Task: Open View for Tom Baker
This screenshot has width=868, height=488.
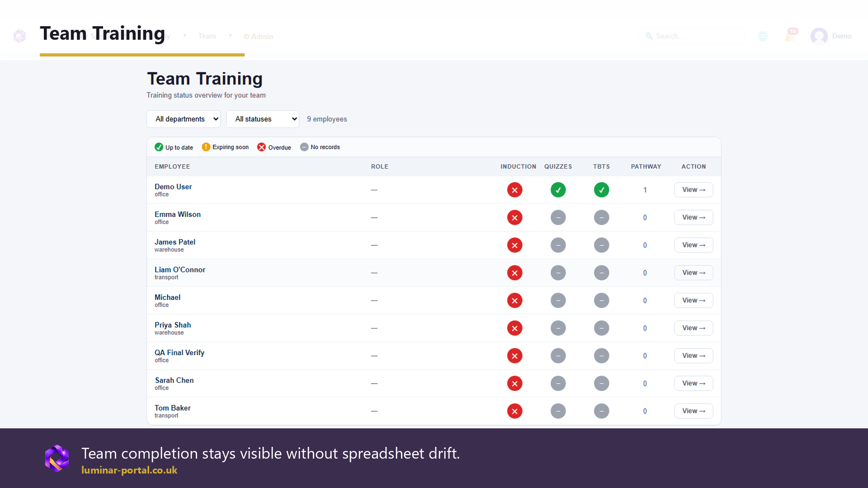Action: click(693, 411)
